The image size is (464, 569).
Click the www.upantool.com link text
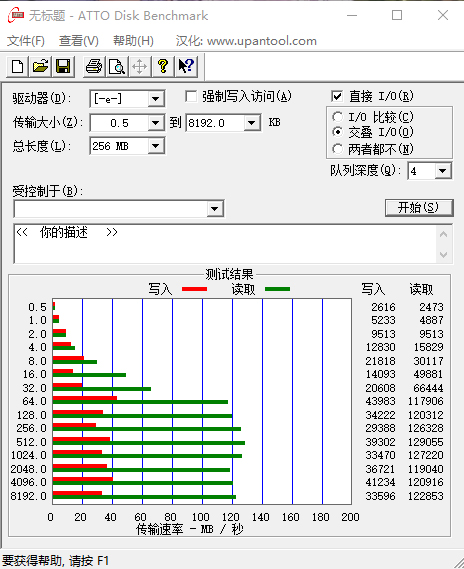(x=262, y=41)
